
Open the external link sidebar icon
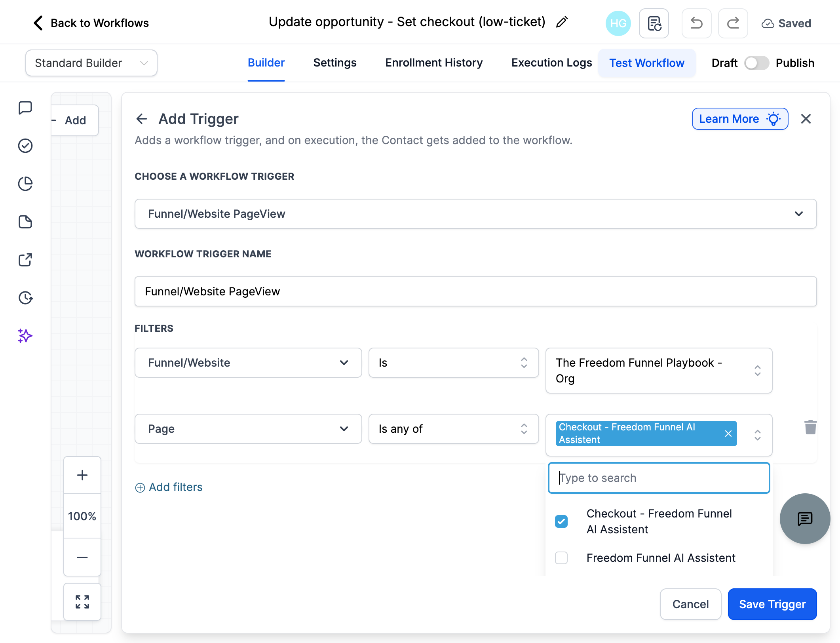(25, 260)
